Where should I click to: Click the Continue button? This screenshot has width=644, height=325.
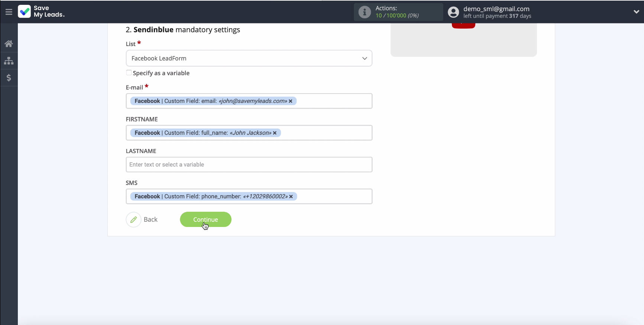pos(206,220)
